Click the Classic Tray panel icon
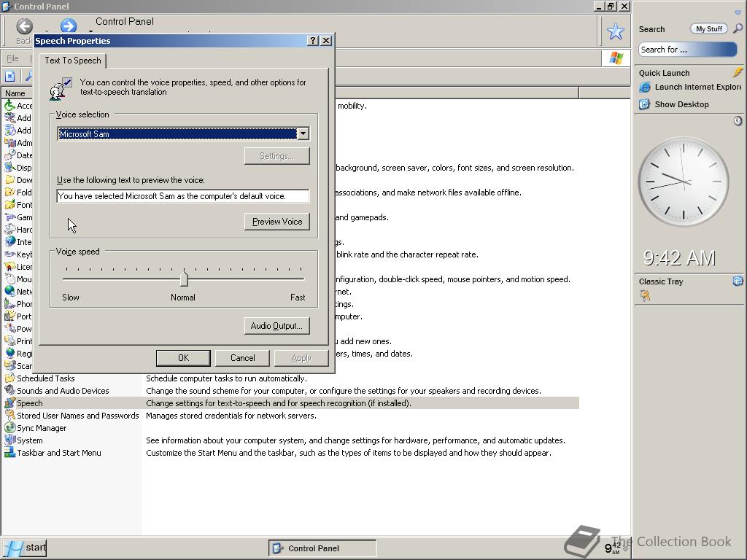This screenshot has height=560, width=747. tap(738, 281)
